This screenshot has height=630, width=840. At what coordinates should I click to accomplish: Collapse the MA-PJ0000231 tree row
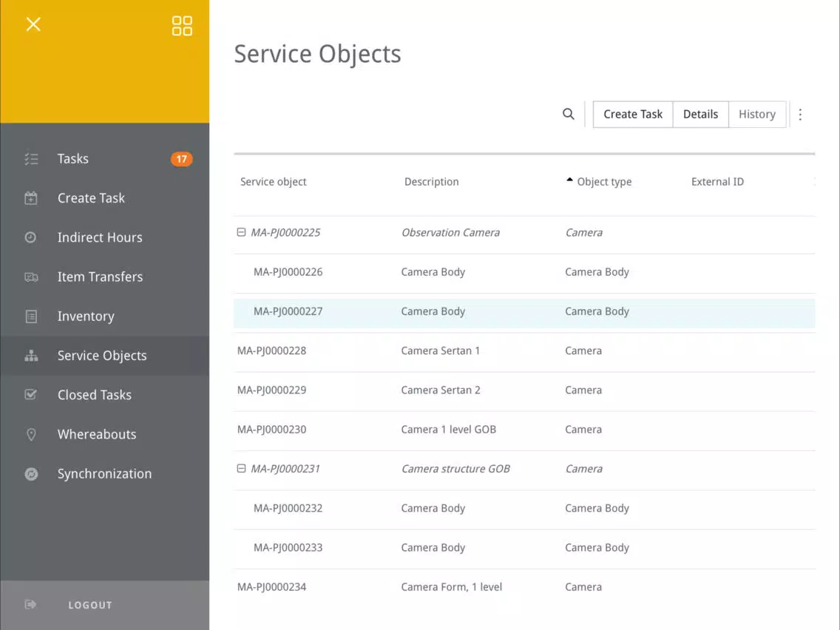(x=241, y=468)
